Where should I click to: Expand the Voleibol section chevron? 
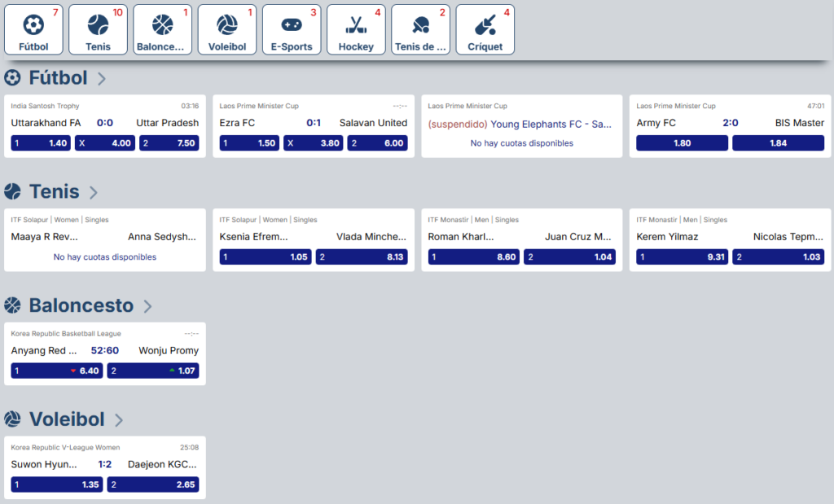pyautogui.click(x=119, y=421)
